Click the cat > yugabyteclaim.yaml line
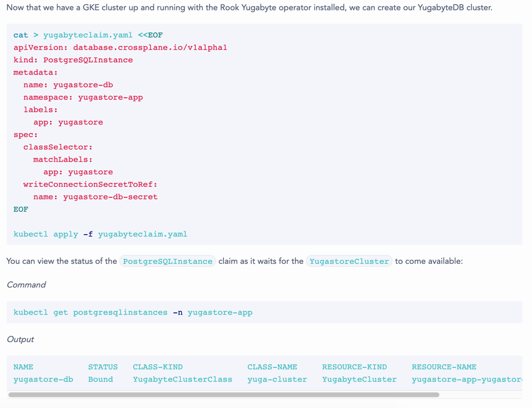Image resolution: width=532 pixels, height=408 pixels. coord(88,35)
